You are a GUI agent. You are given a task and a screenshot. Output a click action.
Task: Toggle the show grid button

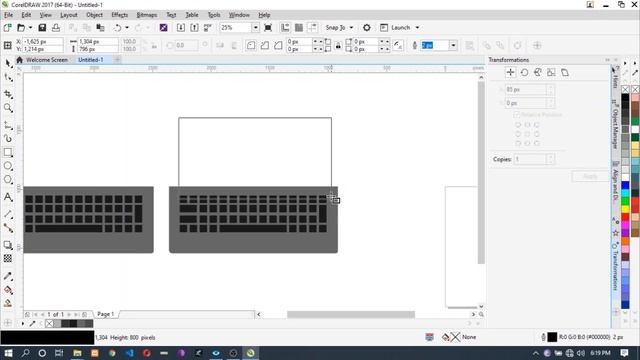(299, 27)
